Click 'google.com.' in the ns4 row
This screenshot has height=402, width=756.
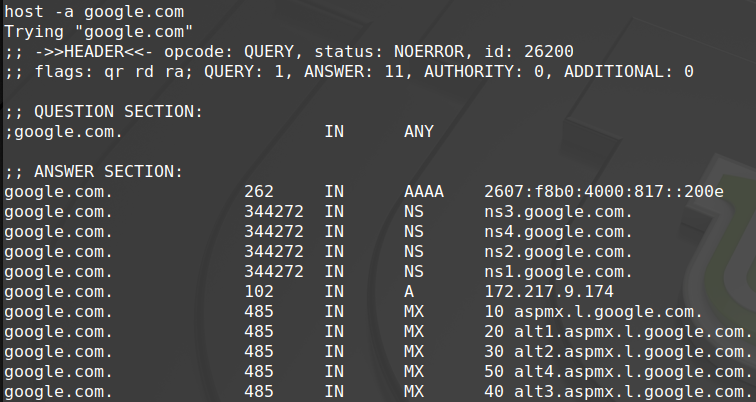tap(59, 232)
